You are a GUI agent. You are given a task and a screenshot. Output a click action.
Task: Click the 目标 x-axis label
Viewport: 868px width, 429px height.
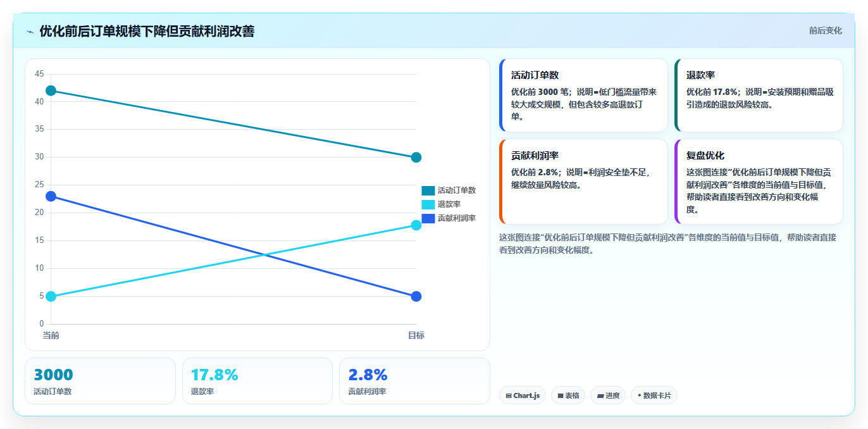point(416,335)
